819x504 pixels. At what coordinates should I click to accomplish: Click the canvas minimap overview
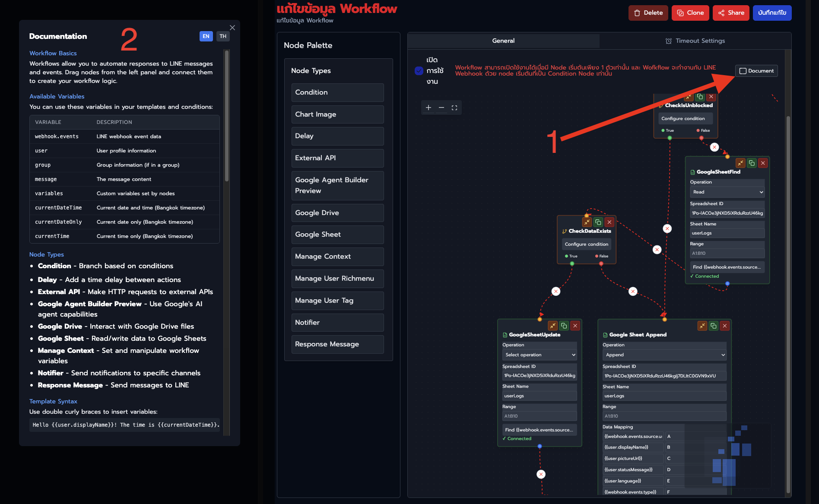728,456
